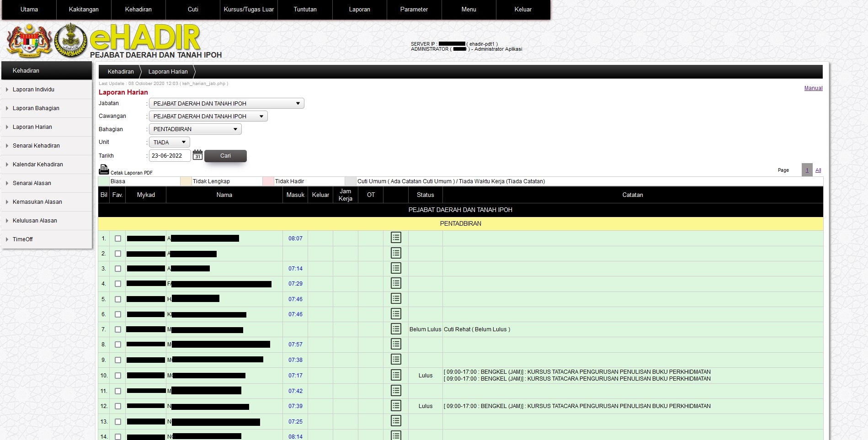Open the Cuti menu in top navigation

pos(193,10)
